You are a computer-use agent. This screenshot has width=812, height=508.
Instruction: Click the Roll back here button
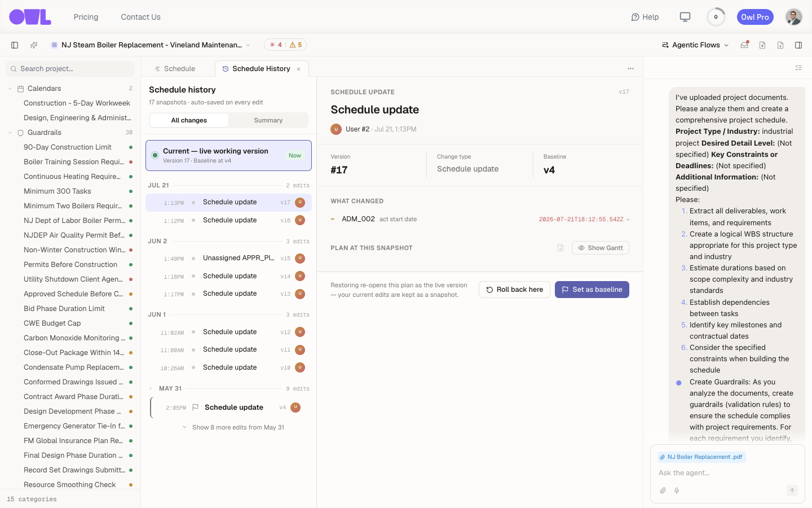pyautogui.click(x=514, y=290)
